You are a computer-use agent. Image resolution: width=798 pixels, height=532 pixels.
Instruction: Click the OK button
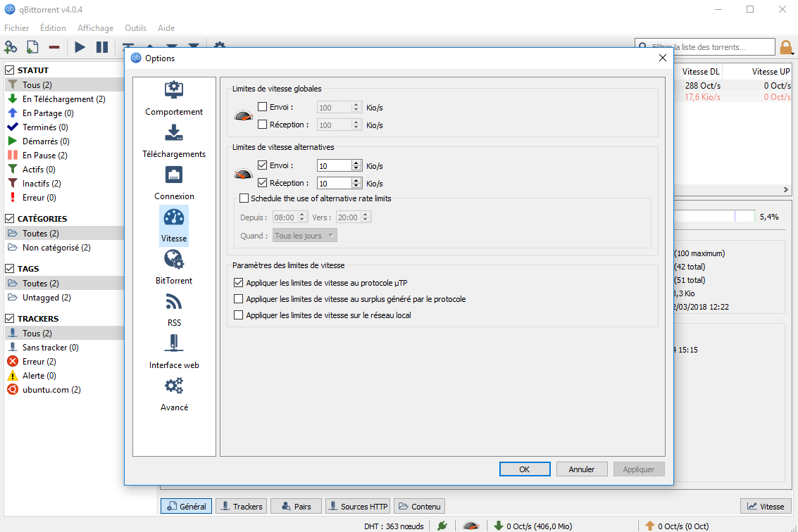525,469
